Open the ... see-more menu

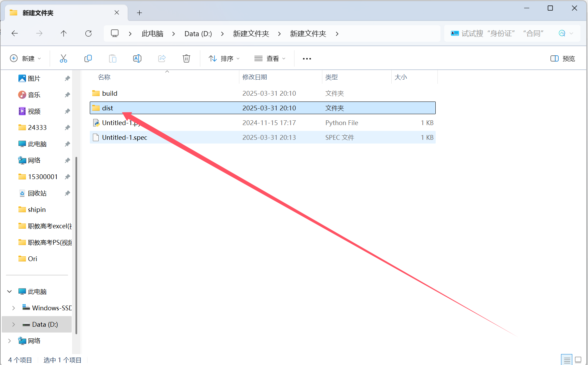pos(306,58)
